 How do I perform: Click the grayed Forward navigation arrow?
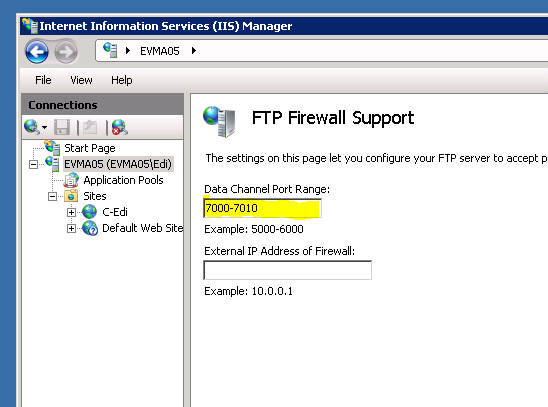tap(66, 52)
